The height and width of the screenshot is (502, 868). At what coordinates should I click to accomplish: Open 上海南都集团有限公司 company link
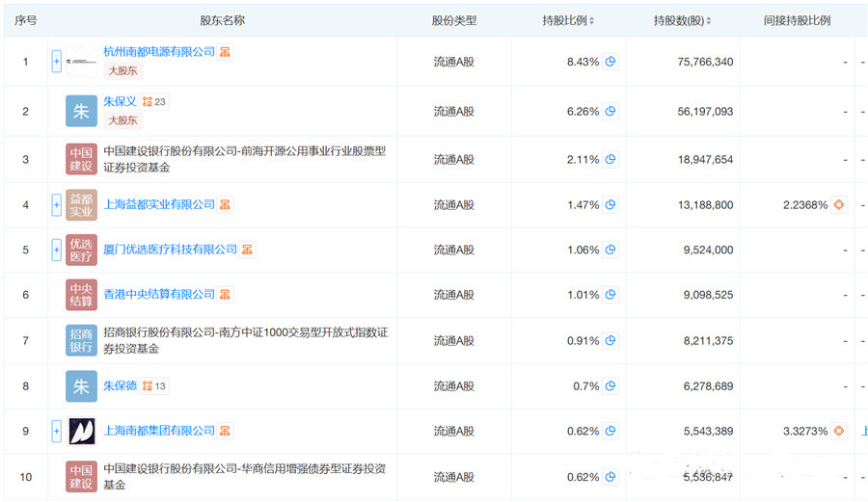pyautogui.click(x=159, y=431)
